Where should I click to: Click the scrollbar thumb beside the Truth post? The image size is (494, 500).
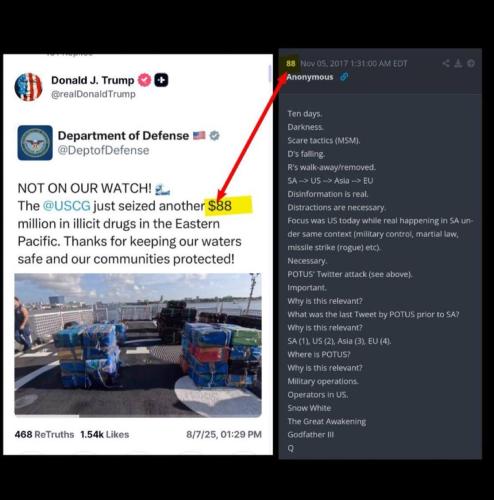tap(269, 73)
